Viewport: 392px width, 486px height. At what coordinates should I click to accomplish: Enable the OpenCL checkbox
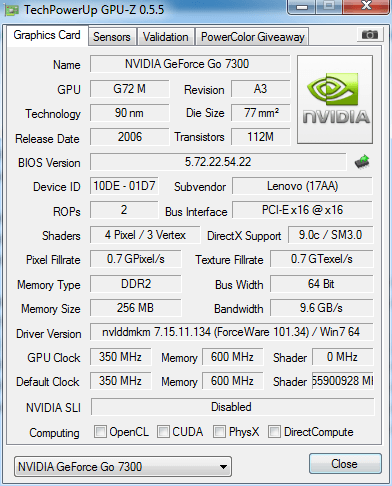click(x=100, y=431)
